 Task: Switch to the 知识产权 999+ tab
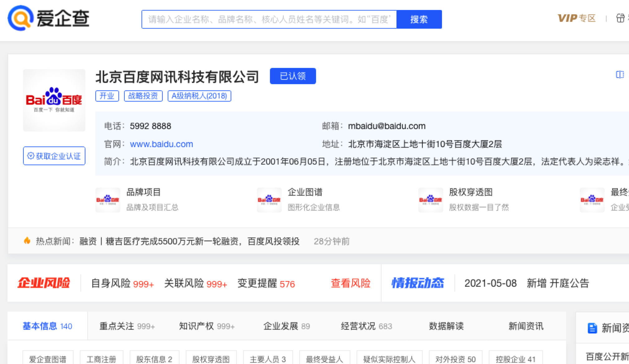[x=207, y=326]
